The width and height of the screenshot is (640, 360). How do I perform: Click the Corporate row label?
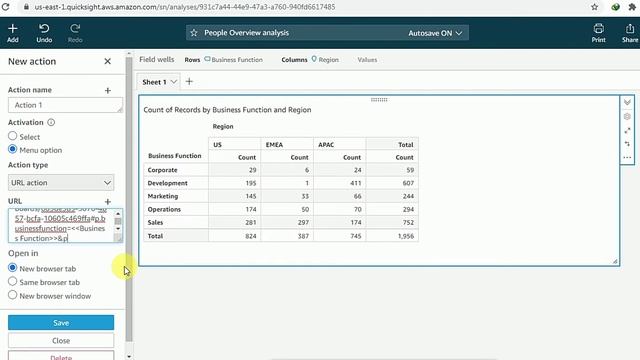162,170
